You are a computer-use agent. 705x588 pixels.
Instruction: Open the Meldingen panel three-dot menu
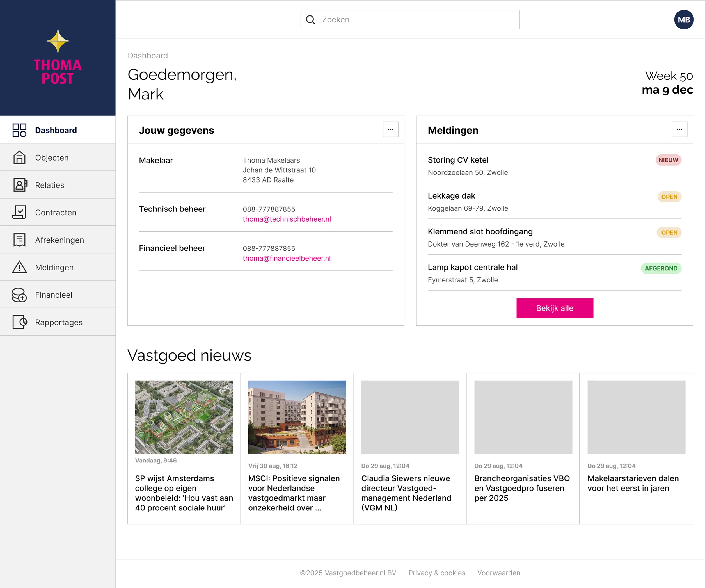click(x=679, y=130)
